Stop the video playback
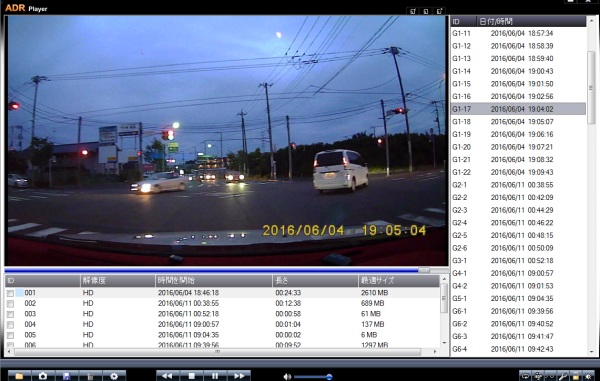Screen dimensions: 600x381 (192, 376)
